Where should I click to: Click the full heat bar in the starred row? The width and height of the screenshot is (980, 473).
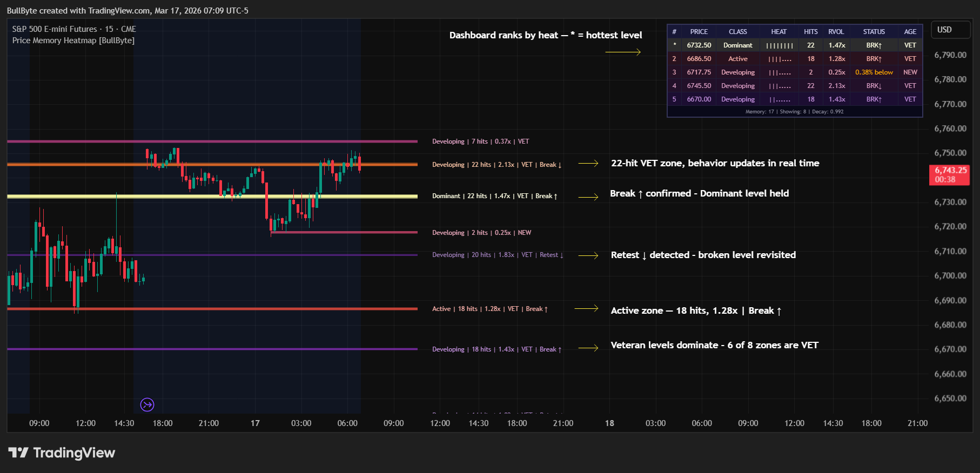click(x=780, y=45)
